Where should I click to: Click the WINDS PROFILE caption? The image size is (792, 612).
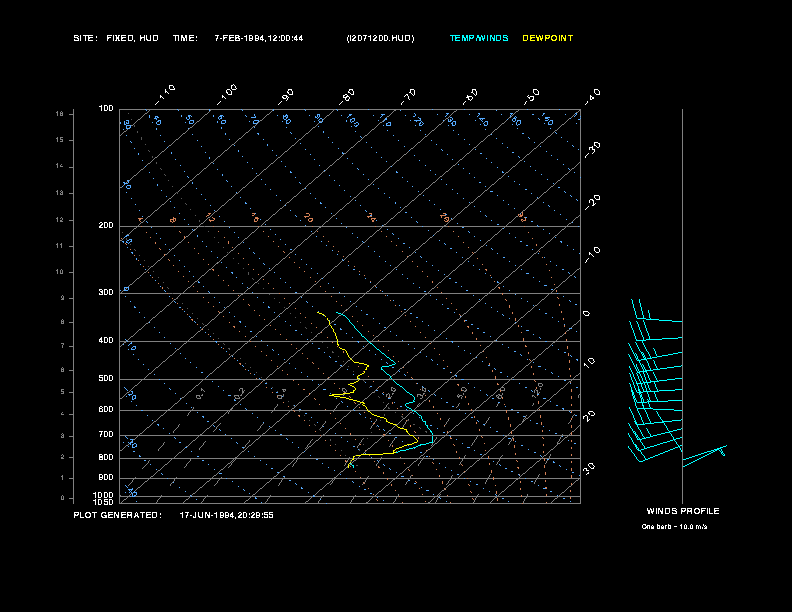pos(683,511)
